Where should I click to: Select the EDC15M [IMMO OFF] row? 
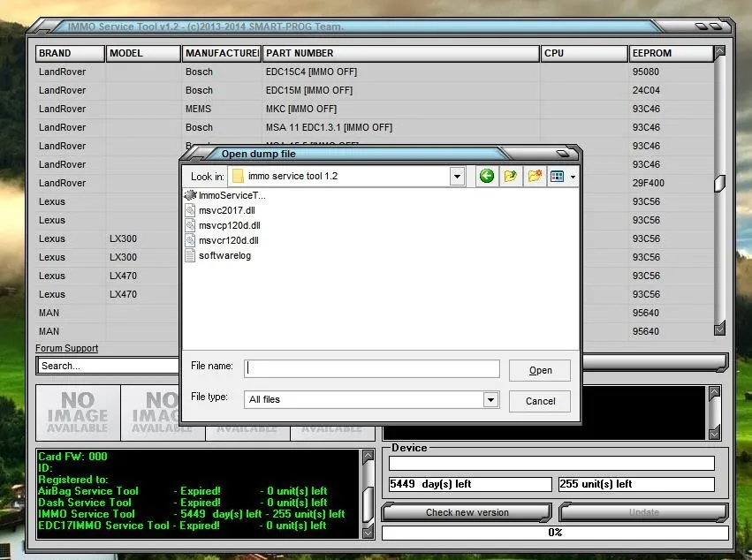point(374,90)
